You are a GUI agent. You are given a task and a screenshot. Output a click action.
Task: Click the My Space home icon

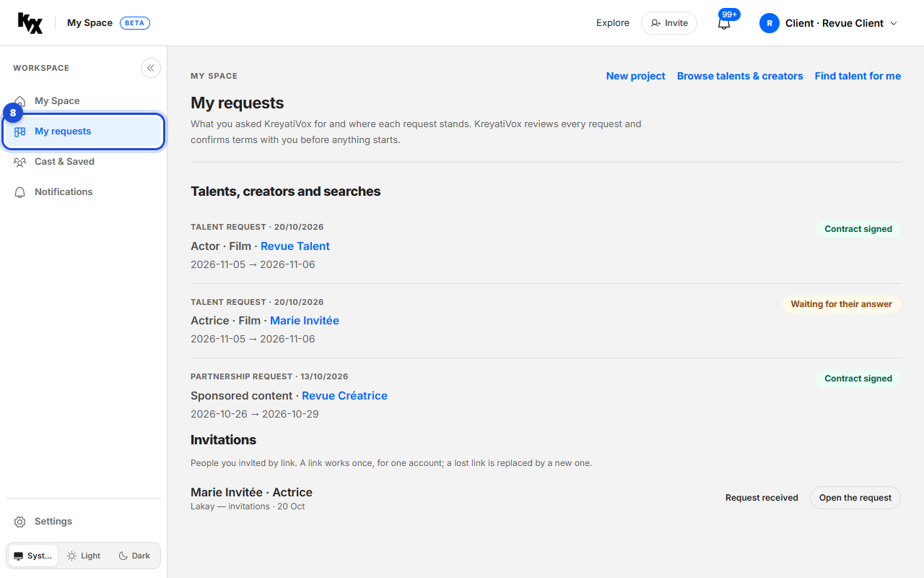coord(20,101)
